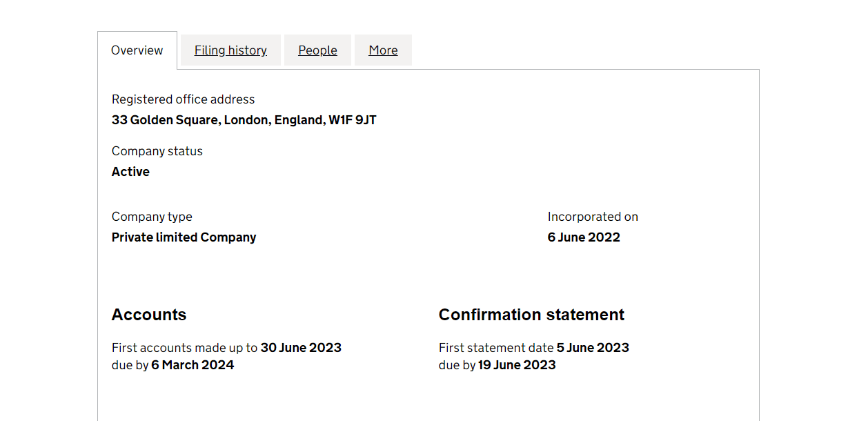Click the 5 June 2023 statement date
The width and height of the screenshot is (868, 421).
(x=593, y=348)
